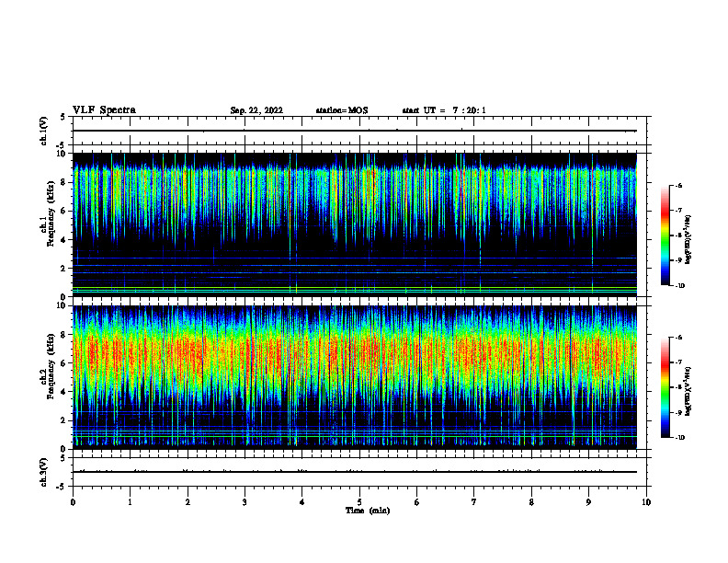Click the "-10" label on ch.2 colorbar
The image size is (728, 563).
pyautogui.click(x=680, y=438)
